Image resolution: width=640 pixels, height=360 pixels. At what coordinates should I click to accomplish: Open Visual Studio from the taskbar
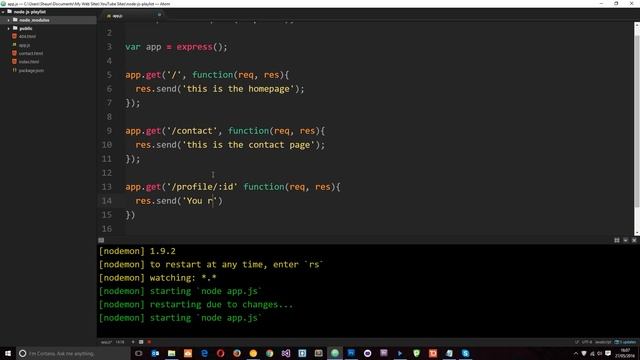click(x=286, y=353)
